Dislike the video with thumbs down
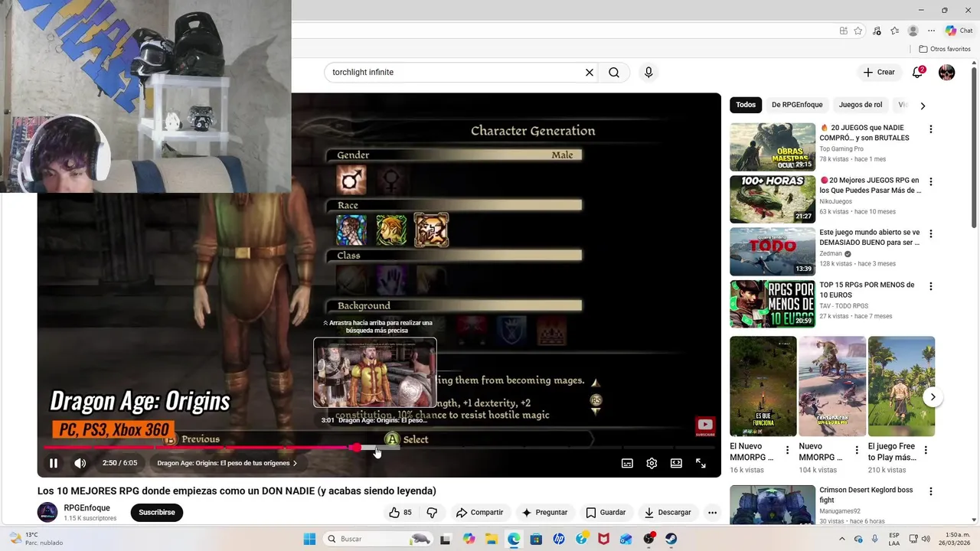 point(432,513)
